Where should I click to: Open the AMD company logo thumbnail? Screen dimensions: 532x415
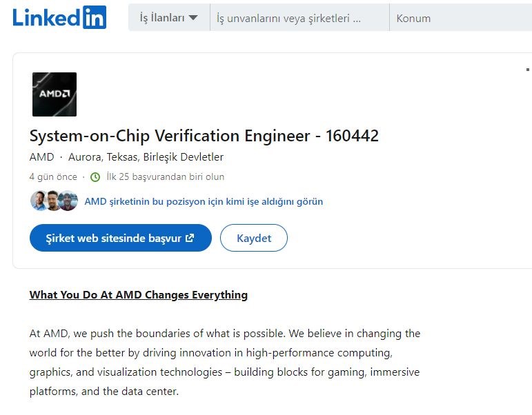click(55, 94)
